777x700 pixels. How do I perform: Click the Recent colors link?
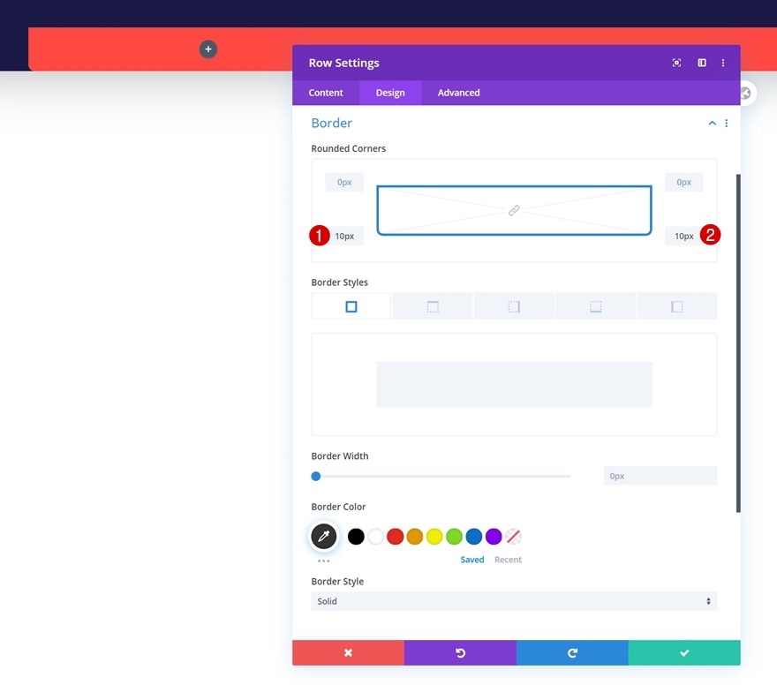pos(508,560)
